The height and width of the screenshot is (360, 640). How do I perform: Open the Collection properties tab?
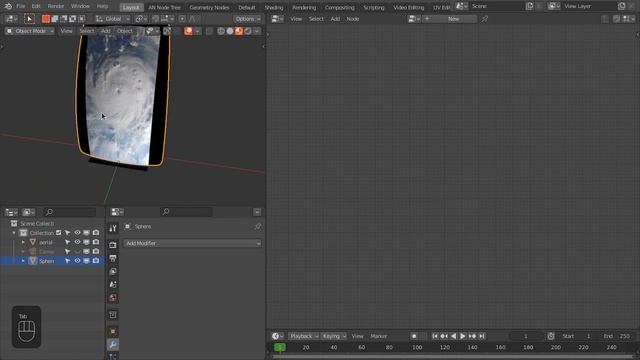click(x=113, y=314)
